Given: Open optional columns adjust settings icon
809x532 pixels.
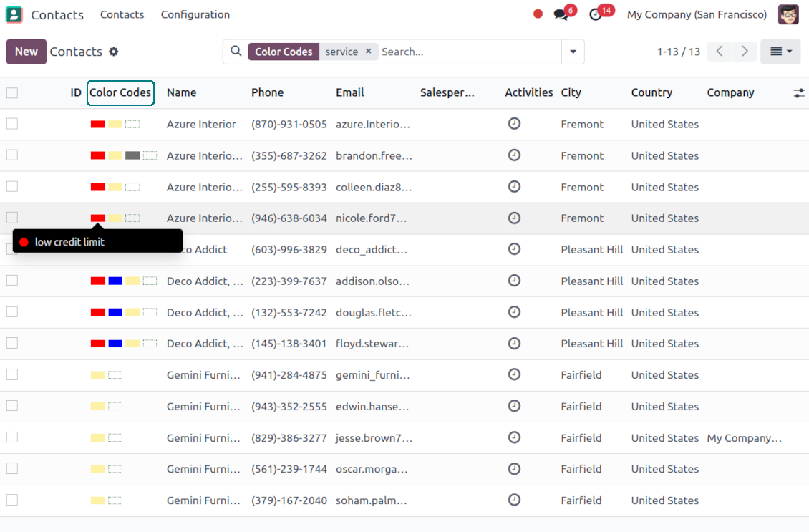Looking at the screenshot, I should [x=799, y=93].
